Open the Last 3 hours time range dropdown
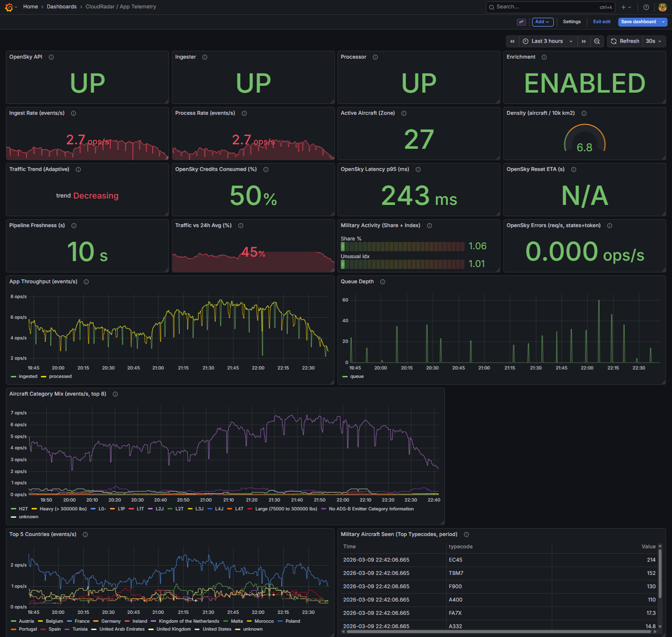The width and height of the screenshot is (672, 637). coord(547,41)
